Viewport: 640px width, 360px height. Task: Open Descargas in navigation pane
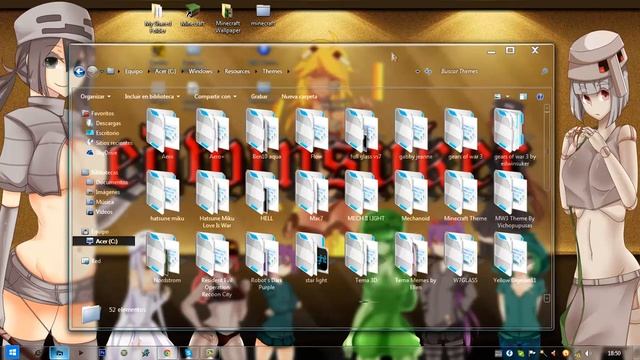pyautogui.click(x=104, y=123)
